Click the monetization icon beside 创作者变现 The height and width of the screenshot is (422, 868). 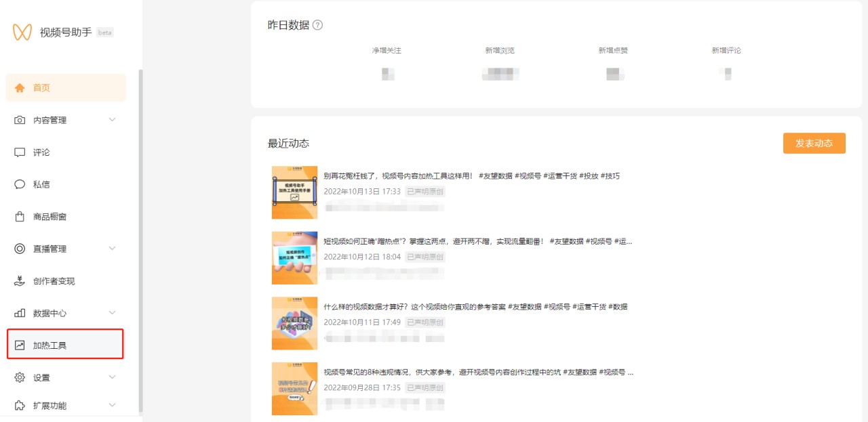coord(20,281)
